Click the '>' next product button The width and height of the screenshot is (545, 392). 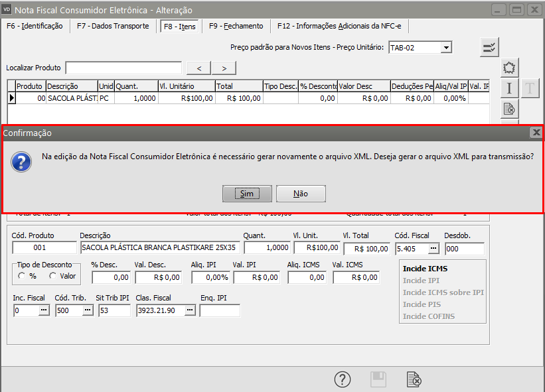click(x=224, y=68)
